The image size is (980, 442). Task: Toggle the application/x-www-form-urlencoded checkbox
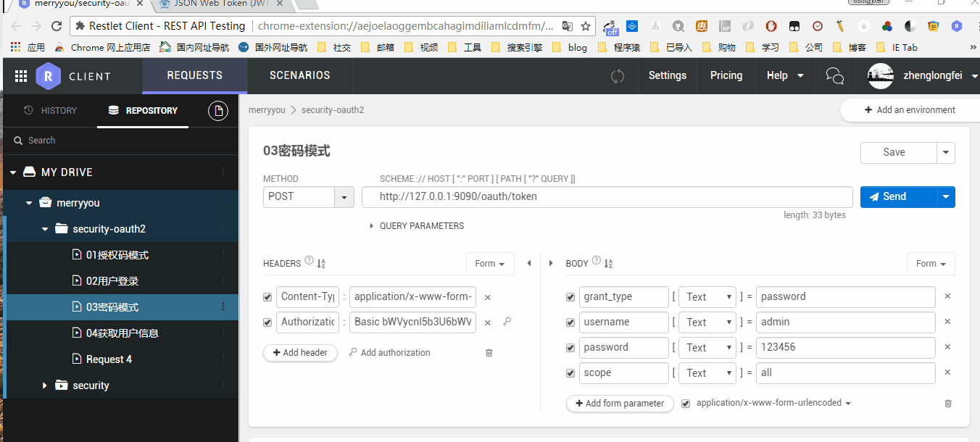686,403
